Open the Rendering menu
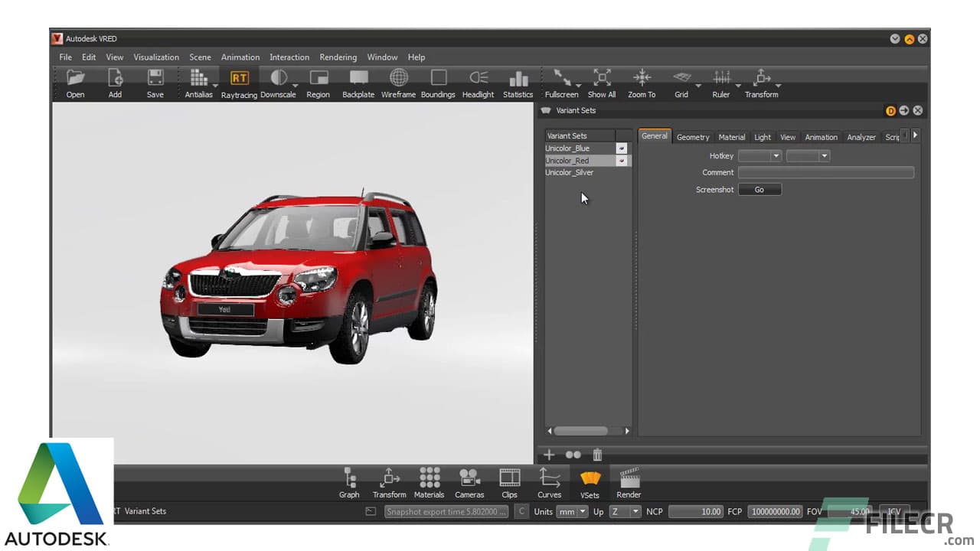Screen dimensions: 980x551 [338, 57]
